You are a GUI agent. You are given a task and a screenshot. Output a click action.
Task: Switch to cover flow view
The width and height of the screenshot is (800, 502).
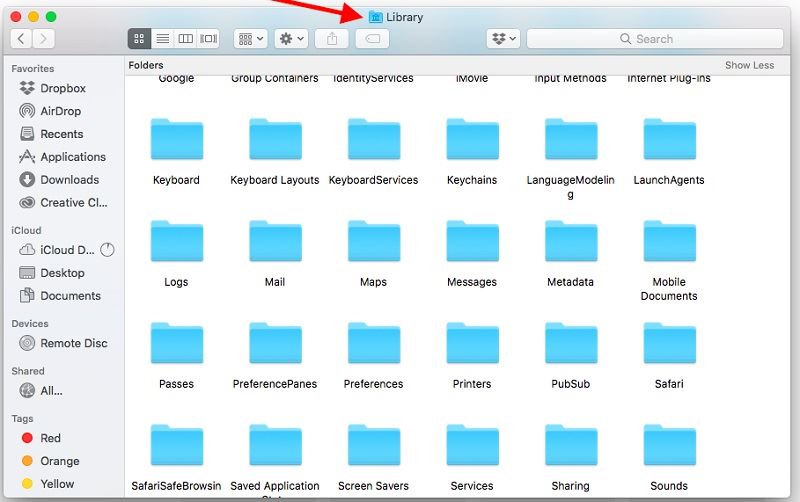209,39
